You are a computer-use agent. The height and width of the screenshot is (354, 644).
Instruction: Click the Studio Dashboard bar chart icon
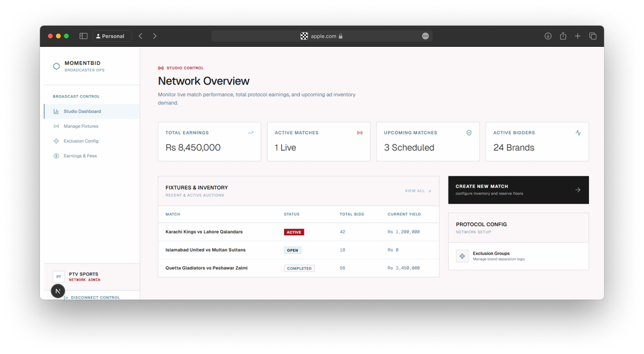pyautogui.click(x=56, y=112)
